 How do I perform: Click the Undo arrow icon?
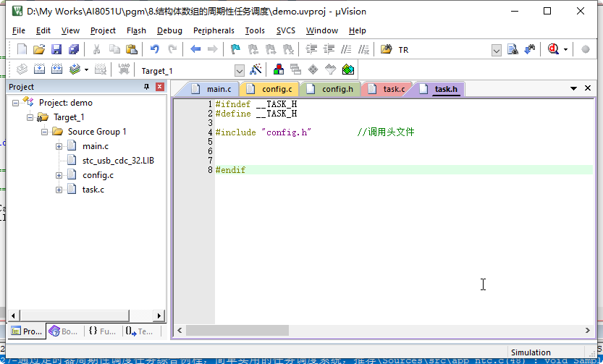click(154, 49)
